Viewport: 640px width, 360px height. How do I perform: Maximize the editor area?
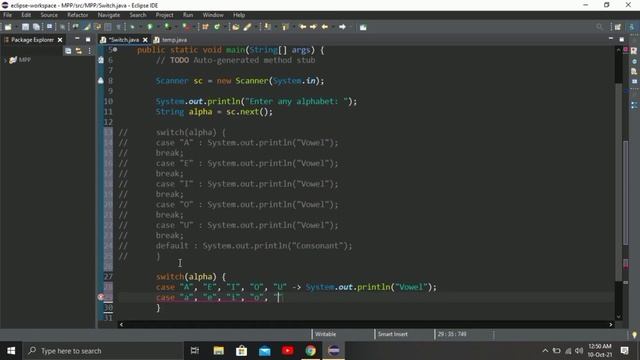621,39
